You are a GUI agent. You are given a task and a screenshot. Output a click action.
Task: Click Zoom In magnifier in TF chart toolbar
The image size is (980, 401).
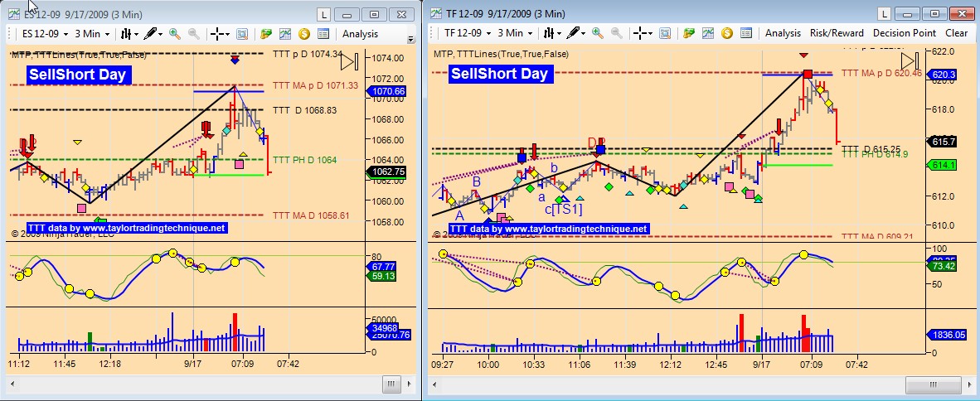(x=598, y=33)
